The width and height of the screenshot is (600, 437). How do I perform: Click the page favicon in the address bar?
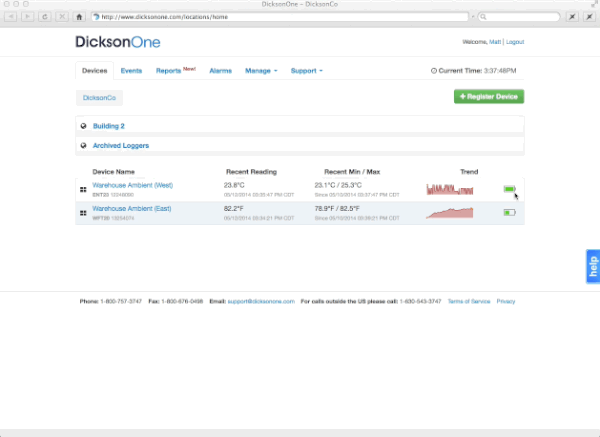click(x=96, y=17)
